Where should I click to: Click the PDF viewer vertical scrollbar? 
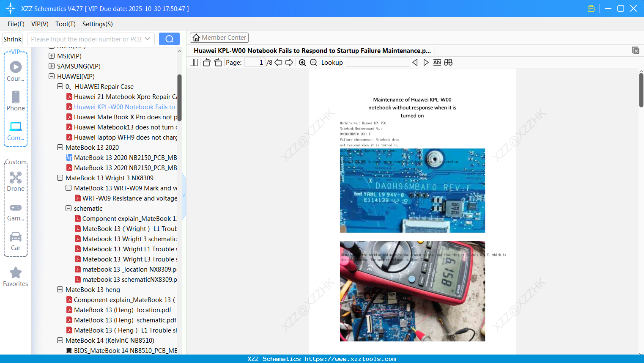point(641,90)
